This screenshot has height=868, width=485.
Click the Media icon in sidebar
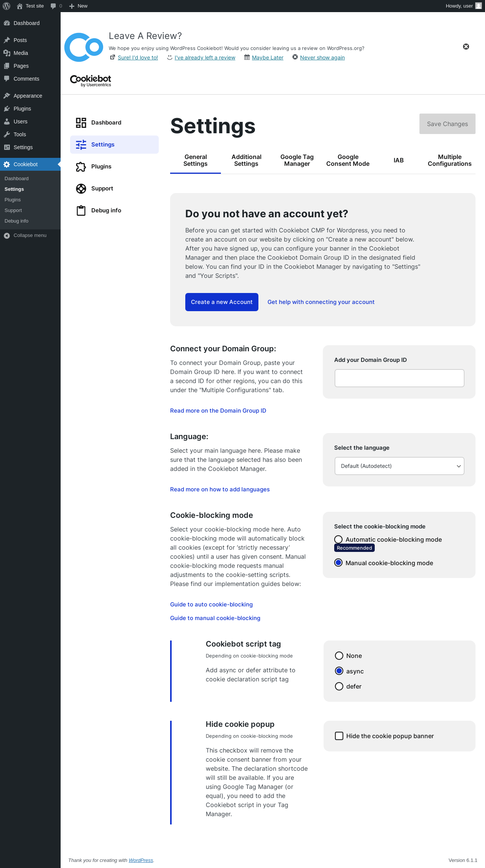pos(7,53)
